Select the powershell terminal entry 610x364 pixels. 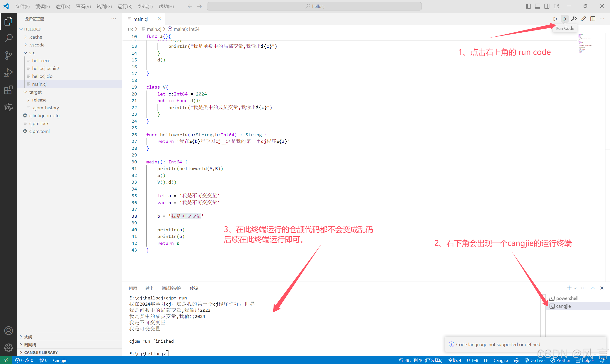[x=567, y=298]
